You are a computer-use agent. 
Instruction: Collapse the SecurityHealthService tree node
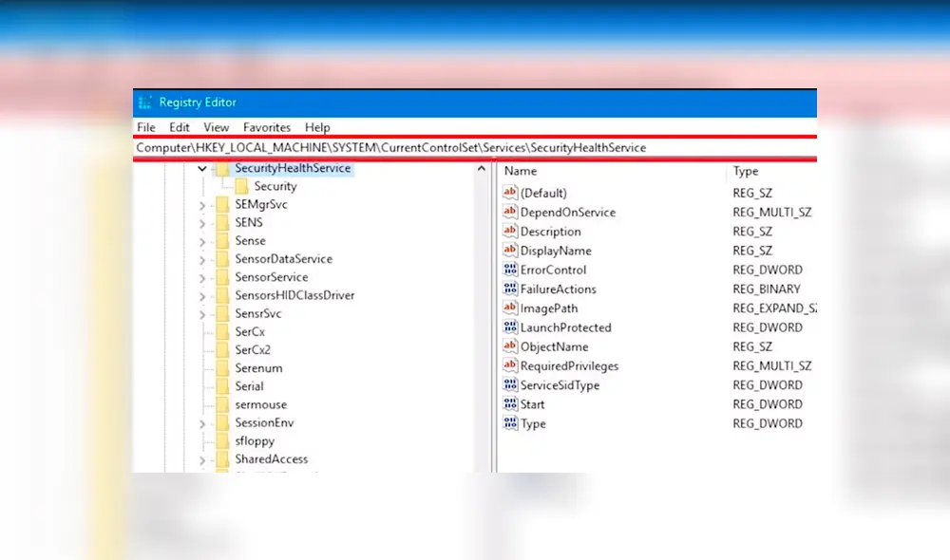(201, 168)
